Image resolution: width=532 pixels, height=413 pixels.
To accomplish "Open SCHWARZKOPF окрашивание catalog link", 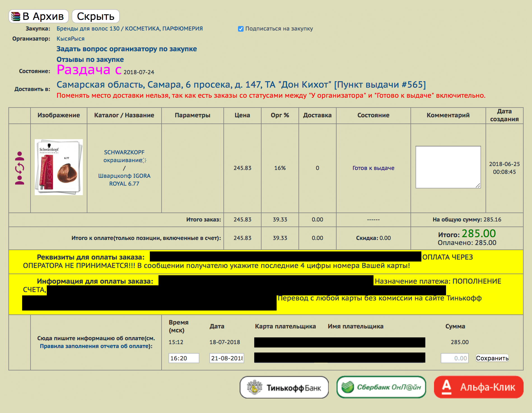I will click(x=124, y=156).
